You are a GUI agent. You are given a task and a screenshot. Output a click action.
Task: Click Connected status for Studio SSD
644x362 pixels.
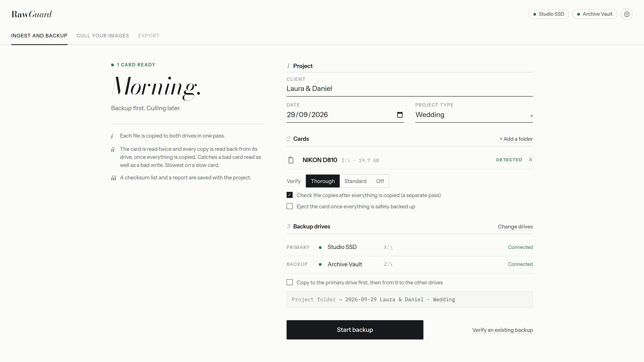[x=520, y=247]
